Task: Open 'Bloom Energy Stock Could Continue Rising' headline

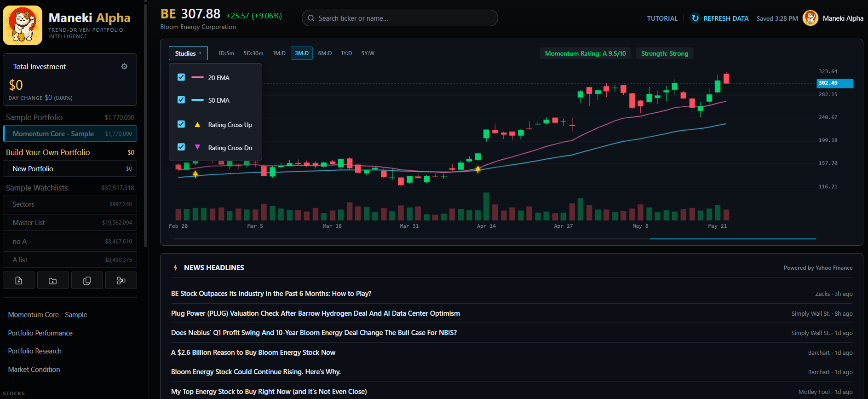Action: (x=256, y=372)
